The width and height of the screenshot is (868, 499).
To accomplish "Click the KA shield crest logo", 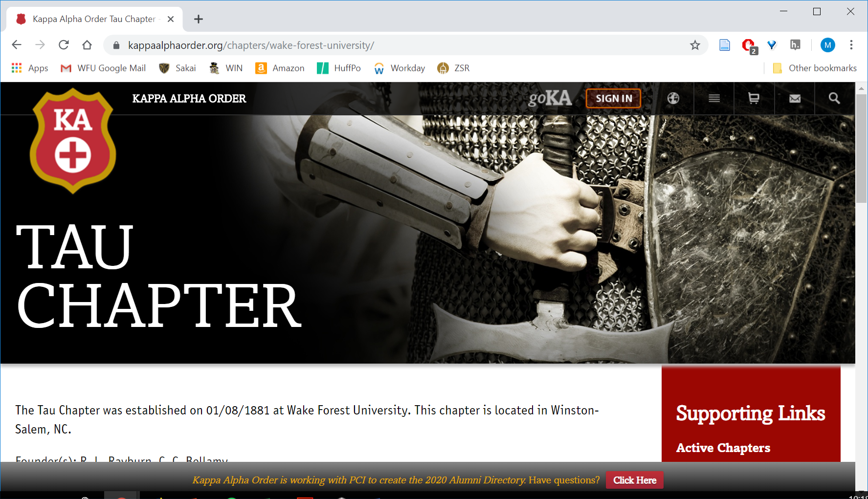I will 73,141.
